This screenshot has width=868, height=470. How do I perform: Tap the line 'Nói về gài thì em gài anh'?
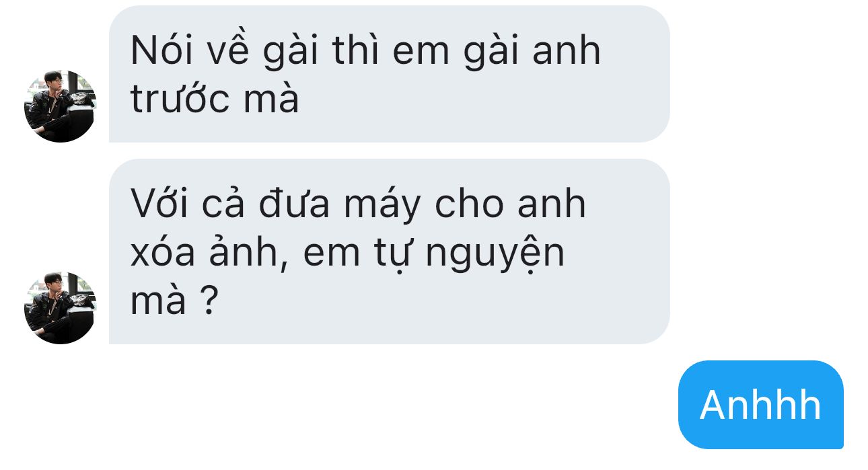tap(365, 52)
